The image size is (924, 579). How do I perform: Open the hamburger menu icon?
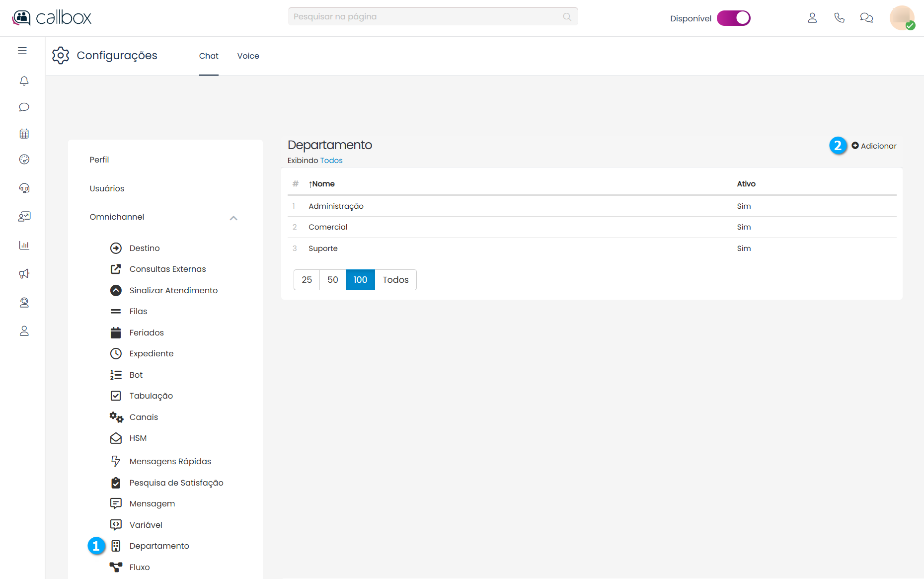point(22,51)
